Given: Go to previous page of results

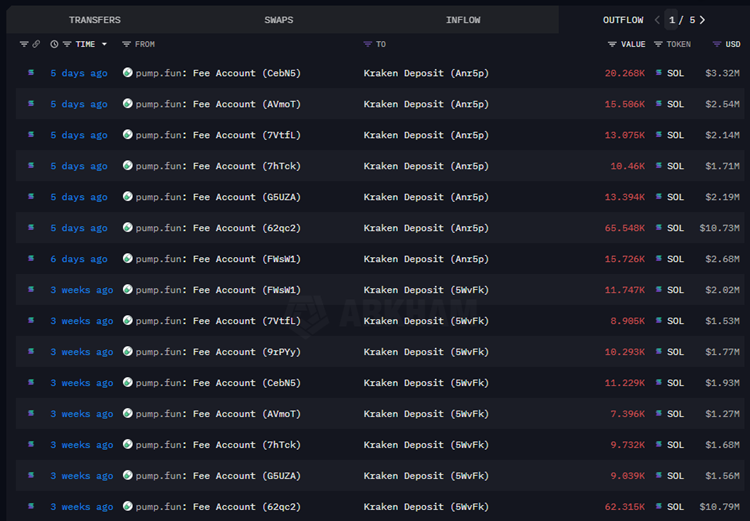Looking at the screenshot, I should (x=657, y=20).
